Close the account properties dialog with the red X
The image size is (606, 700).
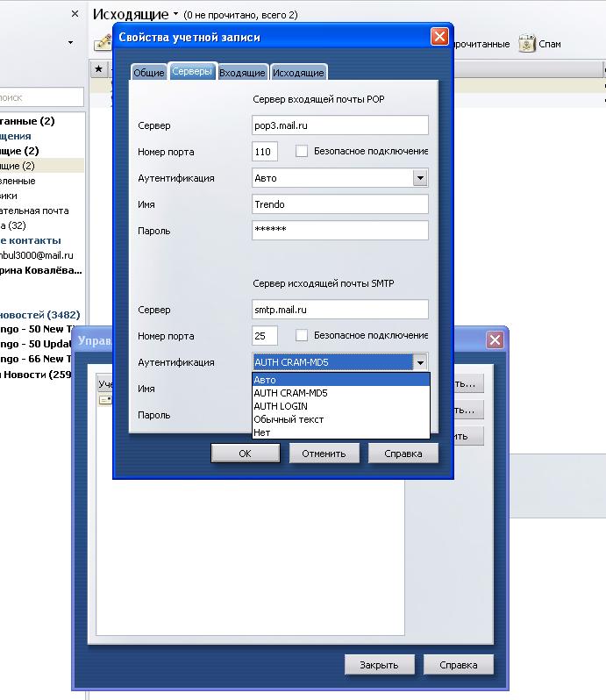click(x=439, y=37)
